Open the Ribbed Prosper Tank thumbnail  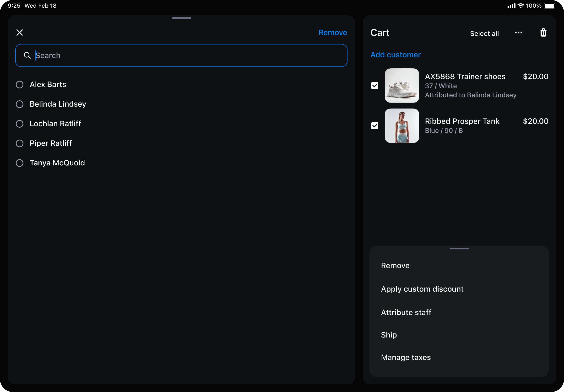[x=402, y=126]
